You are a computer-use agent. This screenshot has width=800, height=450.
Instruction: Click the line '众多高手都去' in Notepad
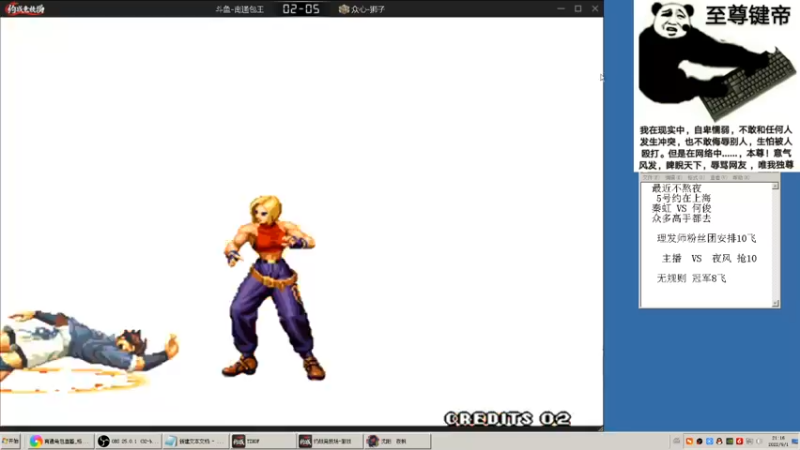coord(681,218)
